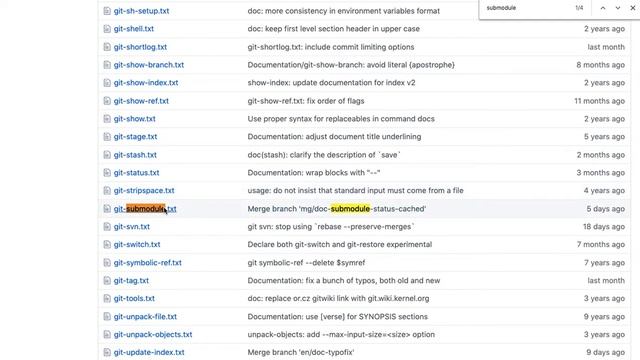Click the file icon beside git-update-index.txt
This screenshot has height=360, width=640.
tap(107, 352)
